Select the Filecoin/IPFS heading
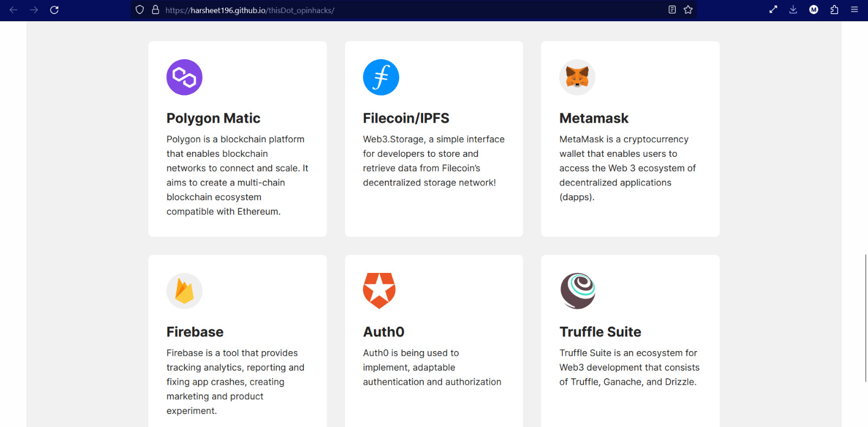Image resolution: width=868 pixels, height=427 pixels. pyautogui.click(x=406, y=118)
